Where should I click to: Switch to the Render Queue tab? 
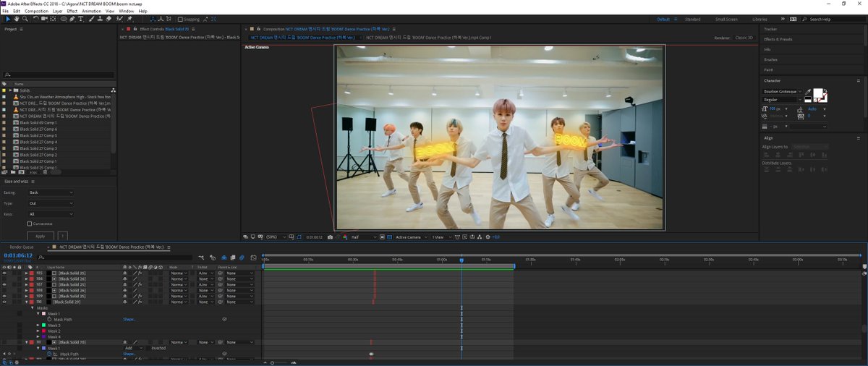coord(20,247)
